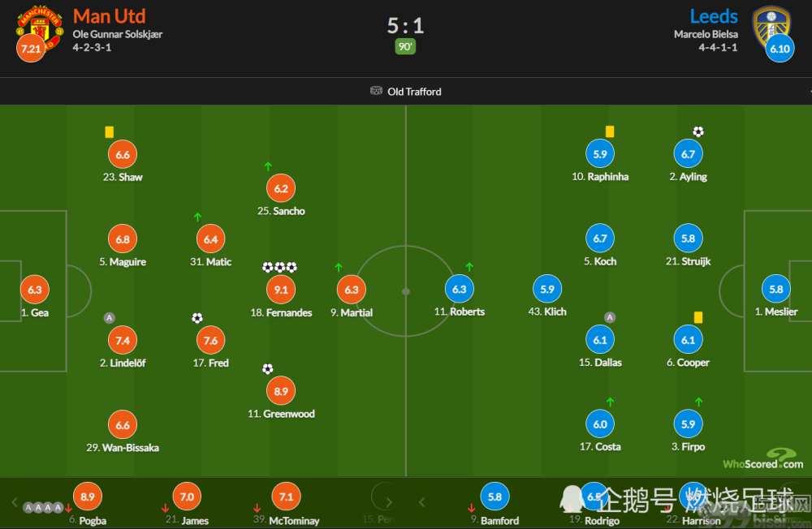Show next Man Utd substitutes with right chevron
Viewport: 812px width, 529px height.
point(389,502)
